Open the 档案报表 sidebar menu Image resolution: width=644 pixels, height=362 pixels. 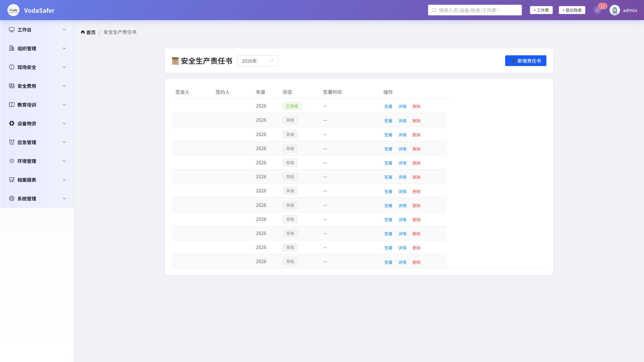click(37, 180)
